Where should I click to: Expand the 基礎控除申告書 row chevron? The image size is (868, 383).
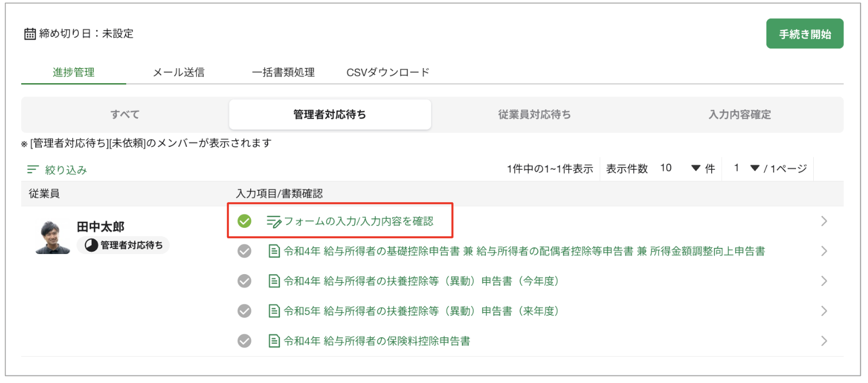pyautogui.click(x=824, y=251)
